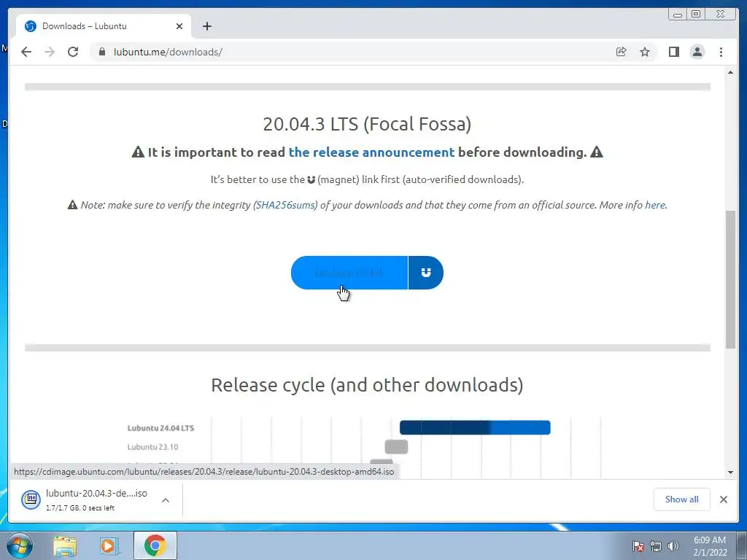Click the 20.04.3 LTS (Focal Fossa) heading
This screenshot has height=560, width=747.
368,124
